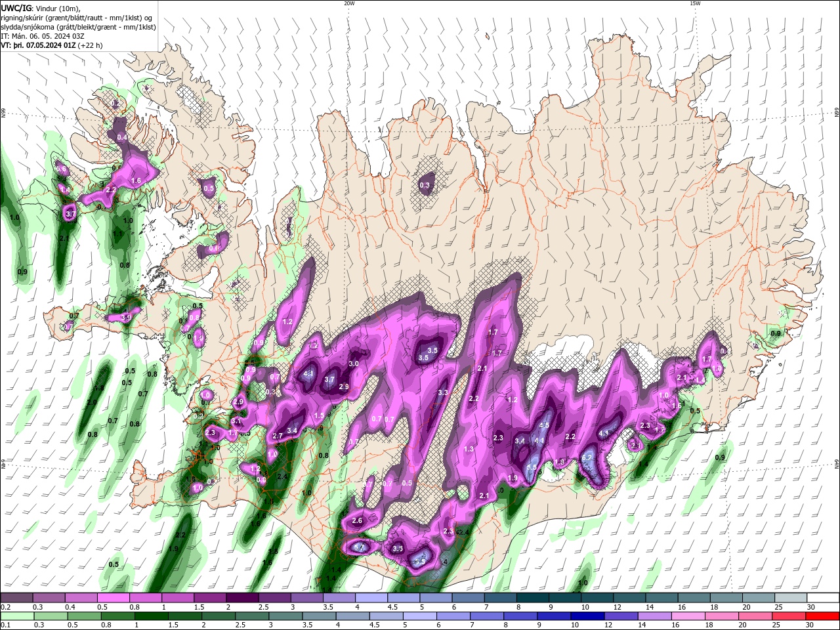
Task: Click the valid time "VT: Þri. 07.05.2024 01Z"
Action: point(38,45)
